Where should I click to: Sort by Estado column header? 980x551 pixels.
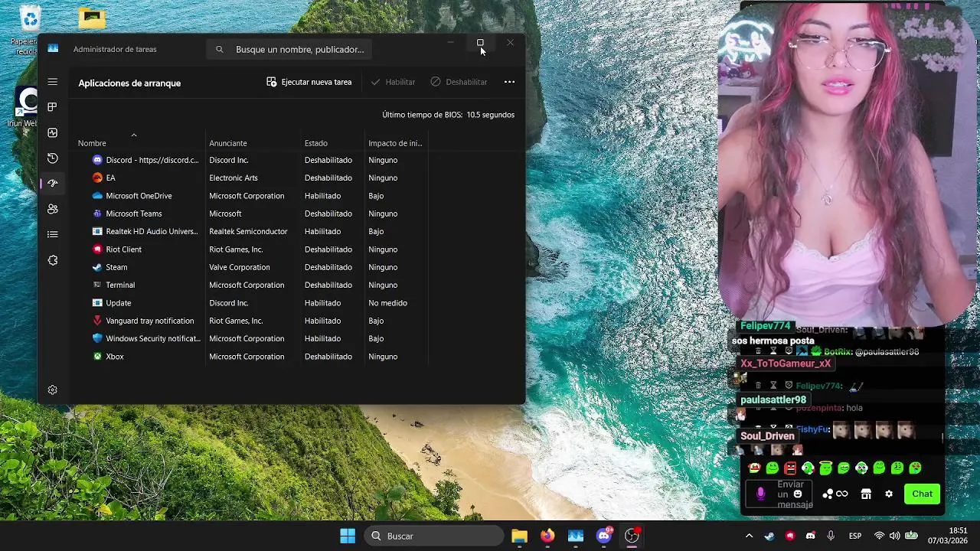[x=315, y=143]
